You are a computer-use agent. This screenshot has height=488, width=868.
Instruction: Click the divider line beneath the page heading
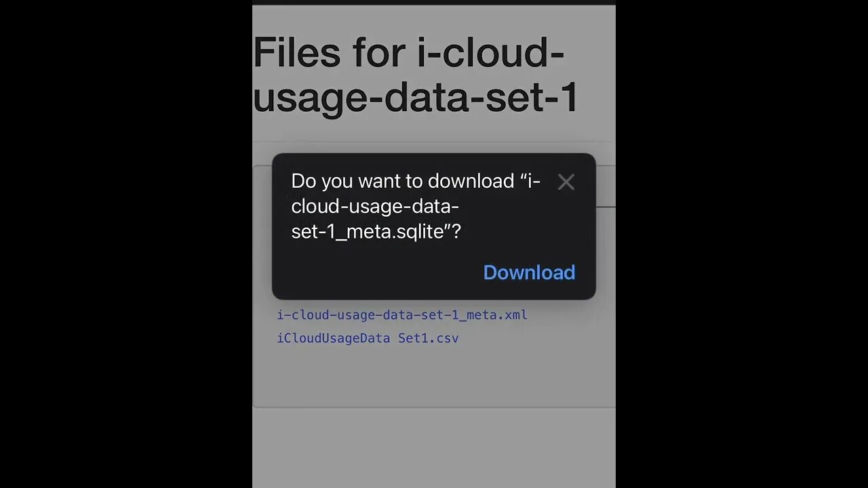pyautogui.click(x=434, y=142)
